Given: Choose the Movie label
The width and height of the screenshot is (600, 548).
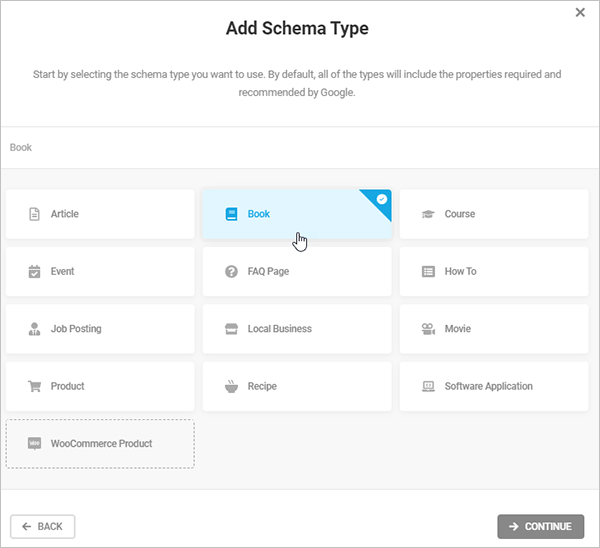Looking at the screenshot, I should (458, 329).
